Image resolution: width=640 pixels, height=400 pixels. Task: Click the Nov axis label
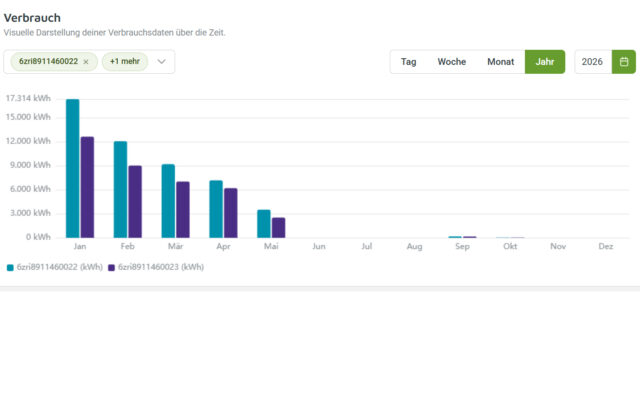558,246
